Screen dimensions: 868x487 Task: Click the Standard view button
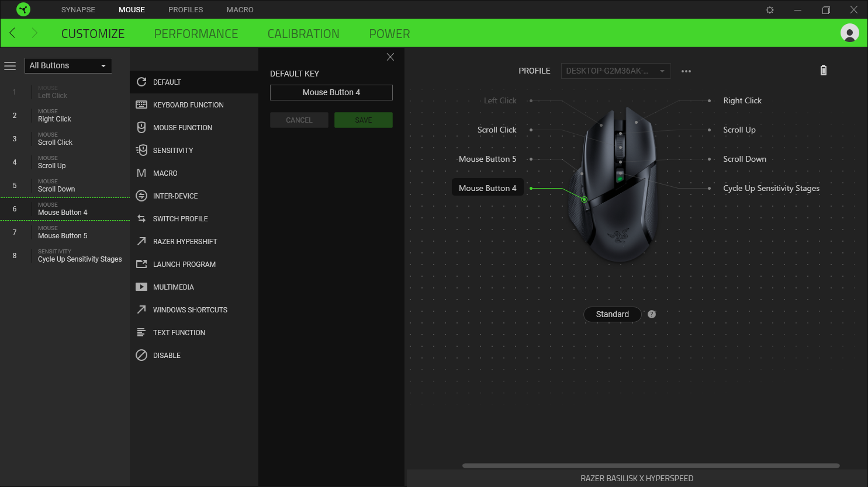point(612,314)
